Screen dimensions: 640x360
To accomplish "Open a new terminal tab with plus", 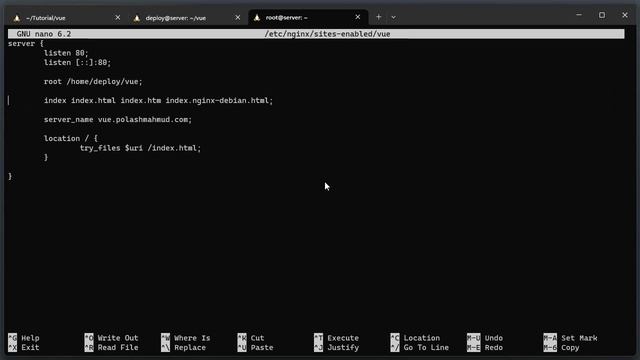I will [378, 17].
